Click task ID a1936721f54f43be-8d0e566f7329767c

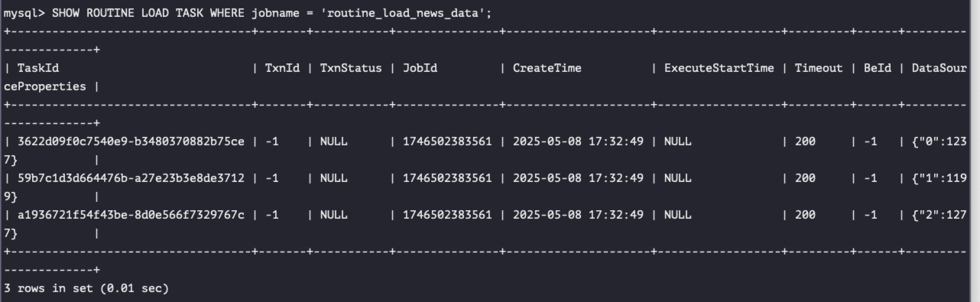click(x=131, y=216)
